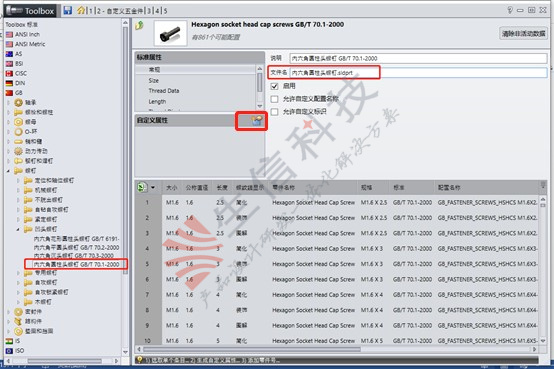Expand the 轴承 tree node

(x=9, y=102)
